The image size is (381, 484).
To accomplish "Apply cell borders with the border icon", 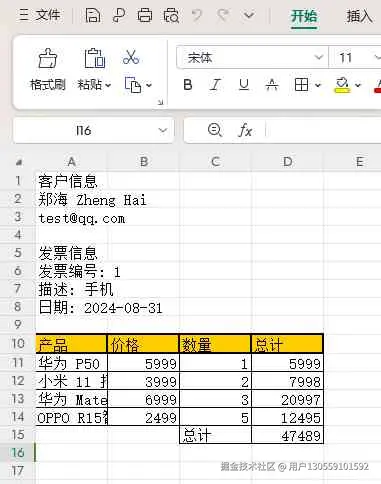I will 301,85.
